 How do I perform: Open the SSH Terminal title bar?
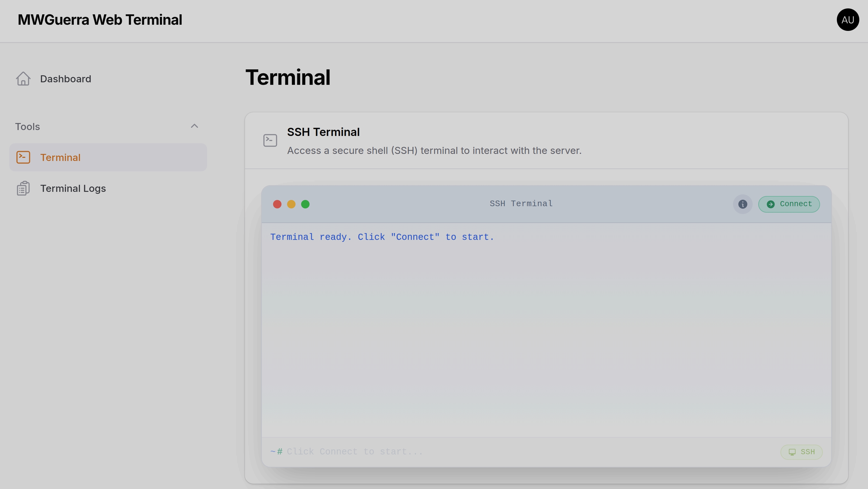521,204
